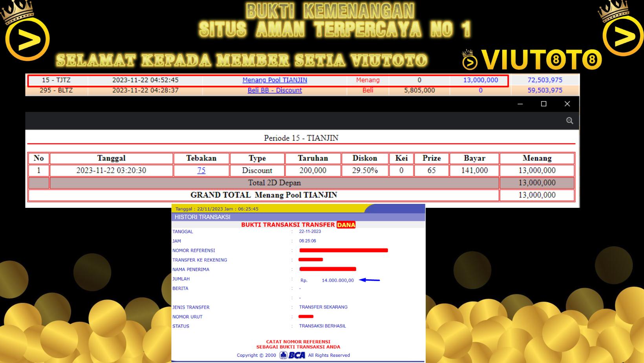Click the red Beli status cell
Image resolution: width=644 pixels, height=363 pixels.
tap(368, 90)
